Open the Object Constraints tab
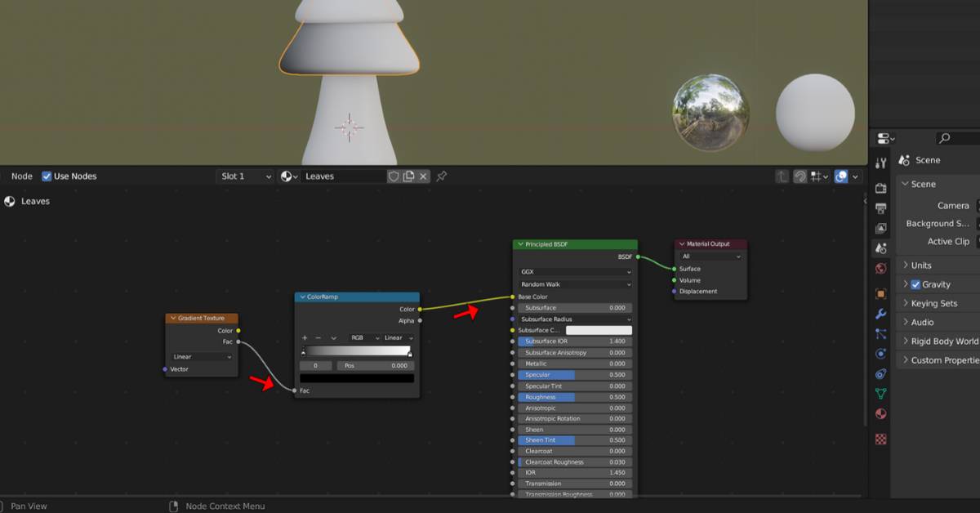 880,374
